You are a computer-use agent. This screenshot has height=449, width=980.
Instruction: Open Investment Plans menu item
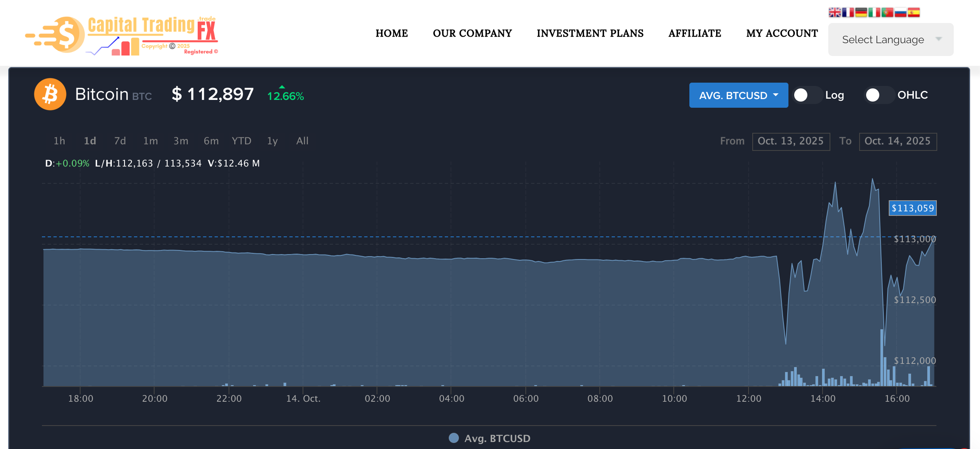pos(590,33)
